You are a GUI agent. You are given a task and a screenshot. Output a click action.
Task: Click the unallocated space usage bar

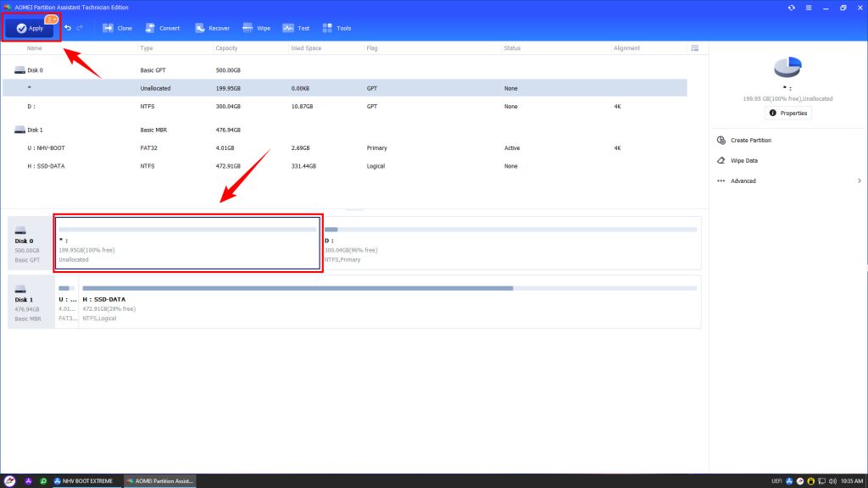pos(187,230)
